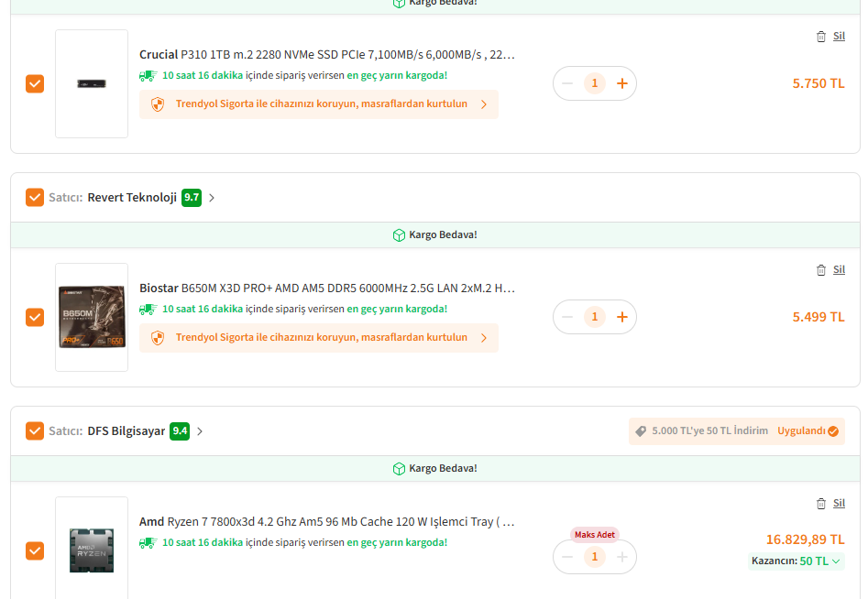Click the 16.829,89 TL price

click(805, 539)
